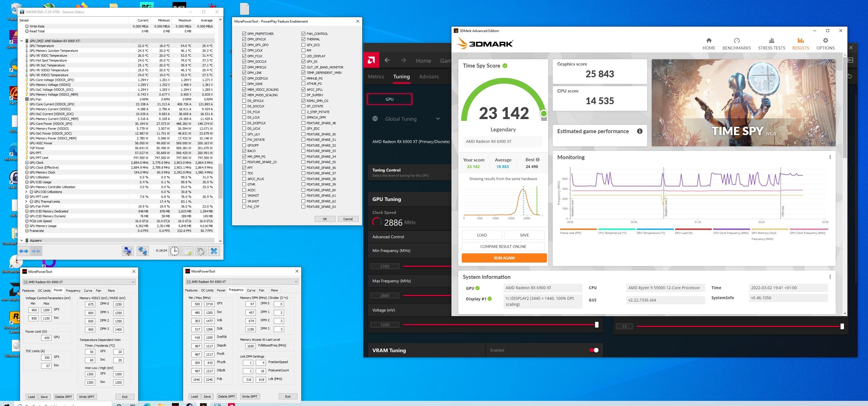Click Delete SPPT in right MorePowerTool
868x406 pixels.
pyautogui.click(x=226, y=396)
